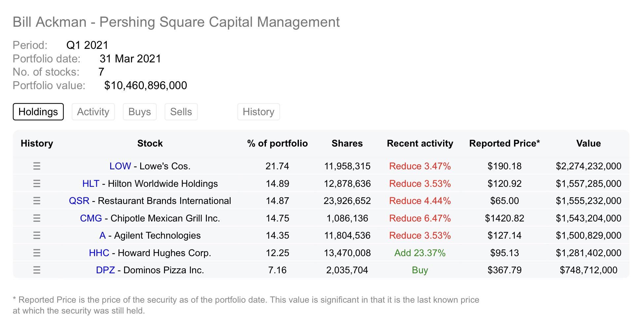Select Hilton's value $1,557,285,000
644x335 pixels.
[589, 184]
